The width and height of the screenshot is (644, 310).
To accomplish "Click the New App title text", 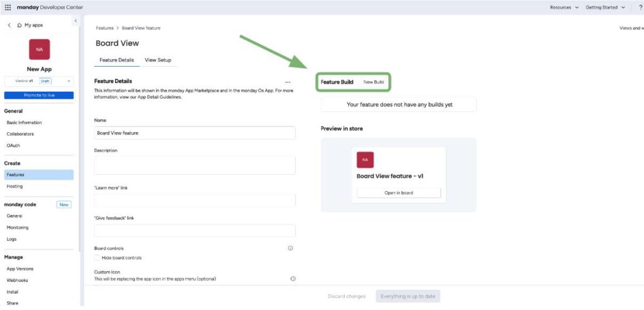I will click(x=39, y=69).
